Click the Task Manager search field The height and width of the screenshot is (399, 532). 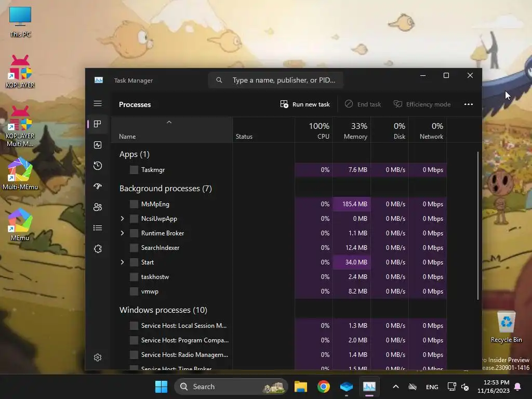(x=275, y=80)
